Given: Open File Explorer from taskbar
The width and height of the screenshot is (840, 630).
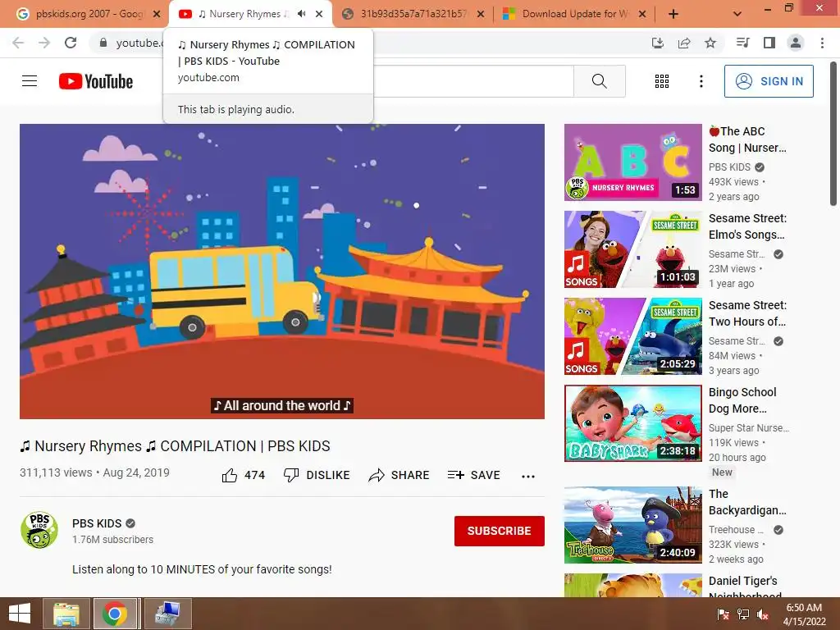Looking at the screenshot, I should pos(66,614).
